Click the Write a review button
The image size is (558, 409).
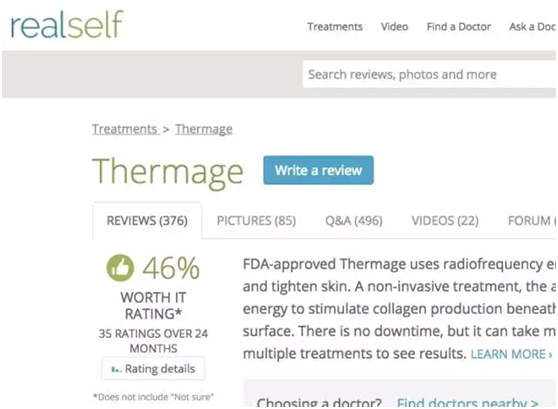pos(319,170)
